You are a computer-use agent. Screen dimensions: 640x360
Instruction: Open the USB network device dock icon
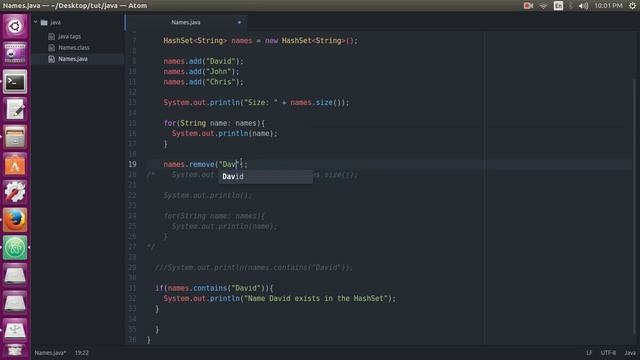point(15,330)
